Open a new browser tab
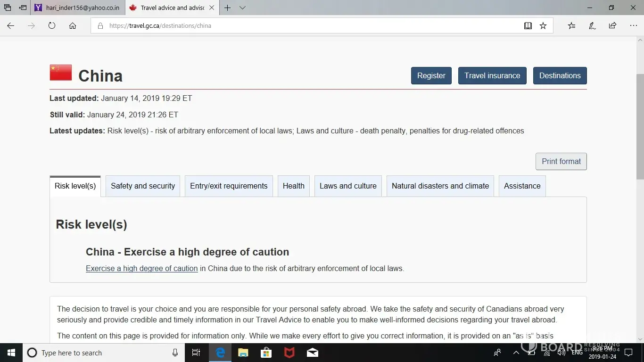Screen dimensions: 644x362 pyautogui.click(x=228, y=8)
